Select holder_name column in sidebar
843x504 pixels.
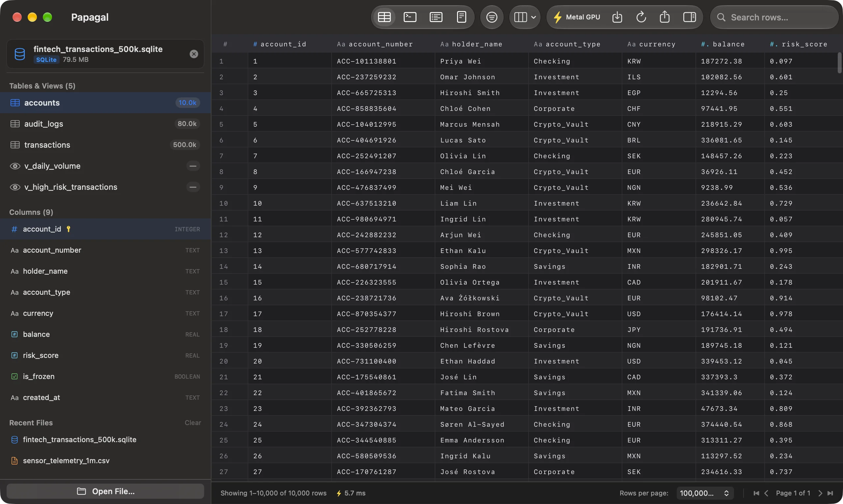105,271
